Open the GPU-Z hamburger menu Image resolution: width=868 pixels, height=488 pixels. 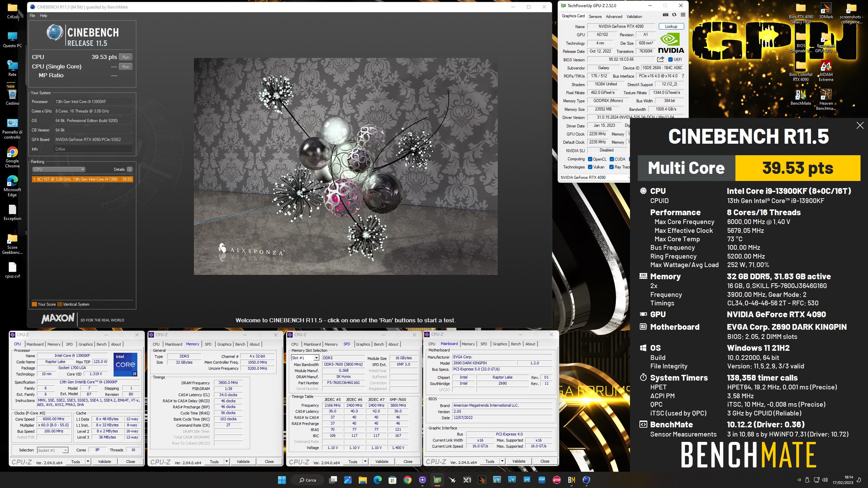[x=683, y=15]
